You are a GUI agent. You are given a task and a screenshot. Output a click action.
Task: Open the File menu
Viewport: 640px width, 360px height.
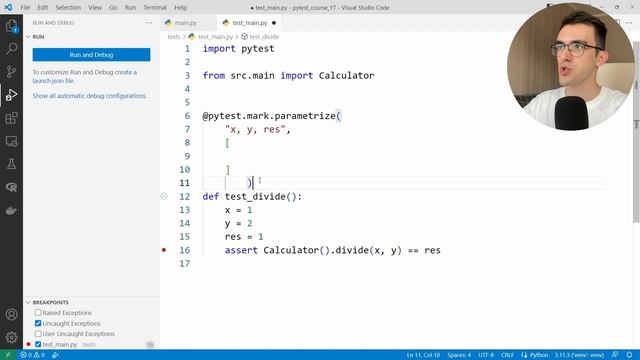pos(25,7)
